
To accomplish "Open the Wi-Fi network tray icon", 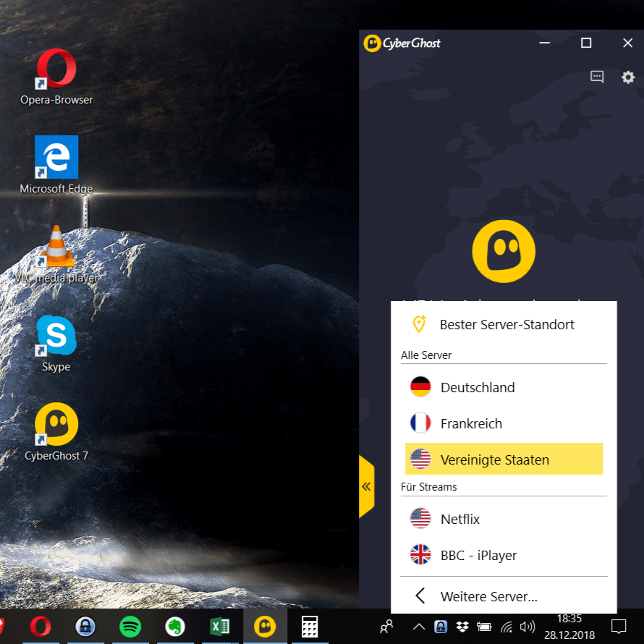I will 507,627.
